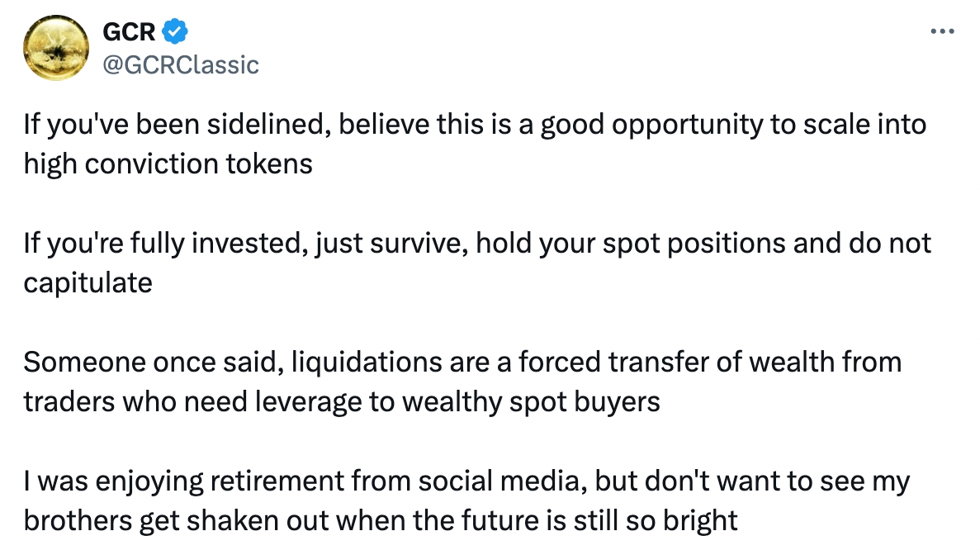Open the @GCRClassic handle link
The image size is (980, 550).
180,64
